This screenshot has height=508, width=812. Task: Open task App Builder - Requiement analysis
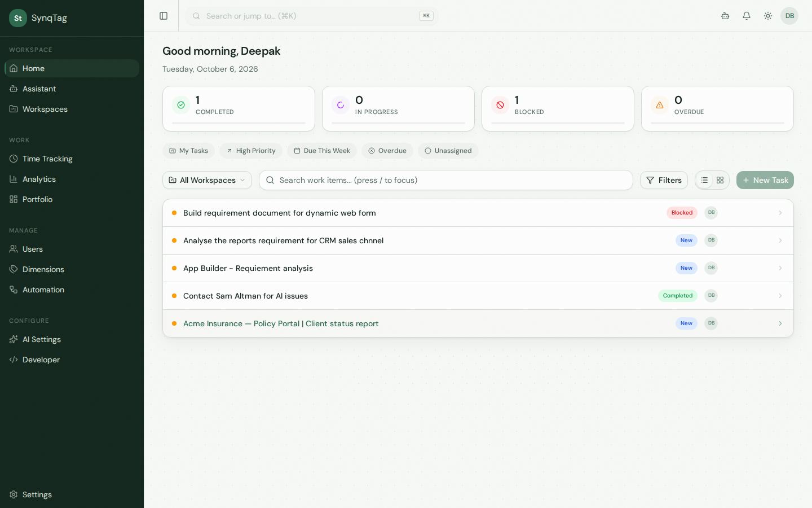point(478,268)
